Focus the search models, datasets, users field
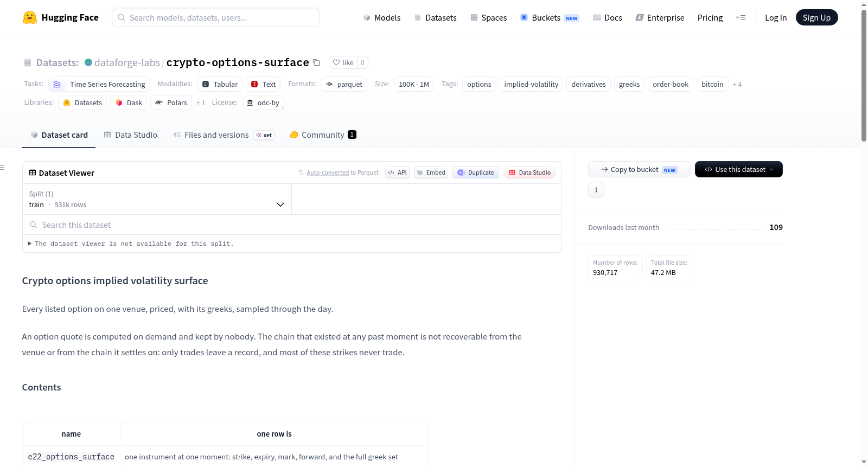The width and height of the screenshot is (868, 467). (x=216, y=17)
